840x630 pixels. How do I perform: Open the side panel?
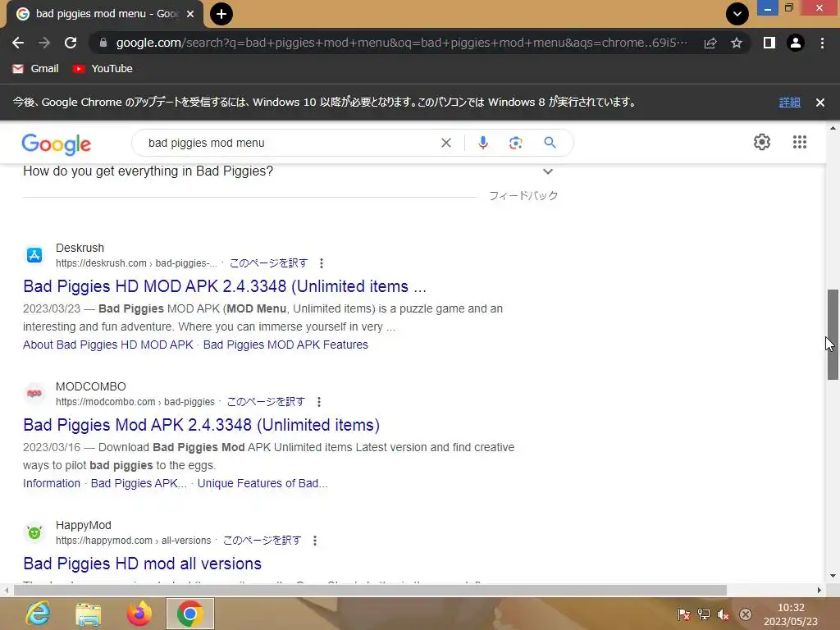769,43
